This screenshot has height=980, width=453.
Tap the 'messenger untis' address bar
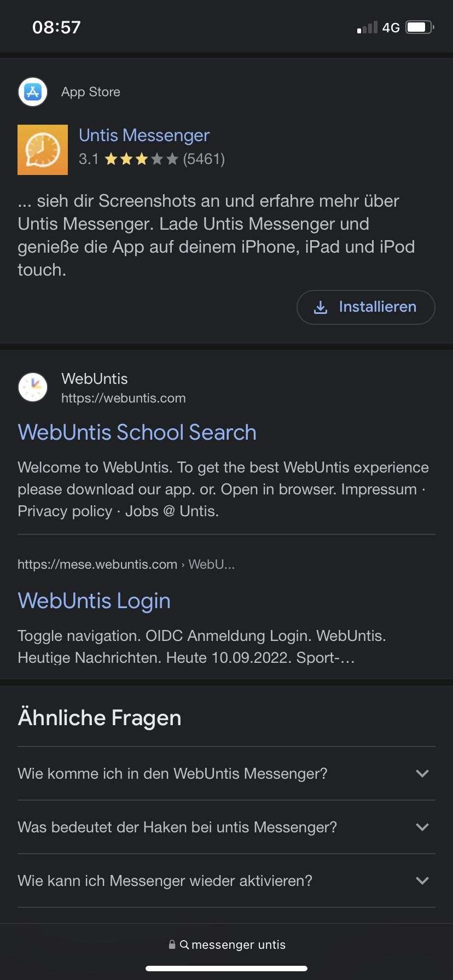tap(226, 944)
